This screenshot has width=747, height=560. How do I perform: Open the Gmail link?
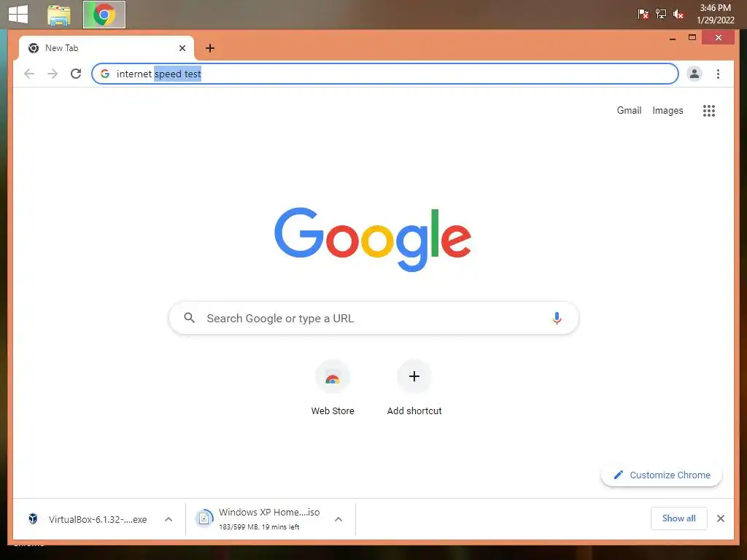tap(629, 111)
